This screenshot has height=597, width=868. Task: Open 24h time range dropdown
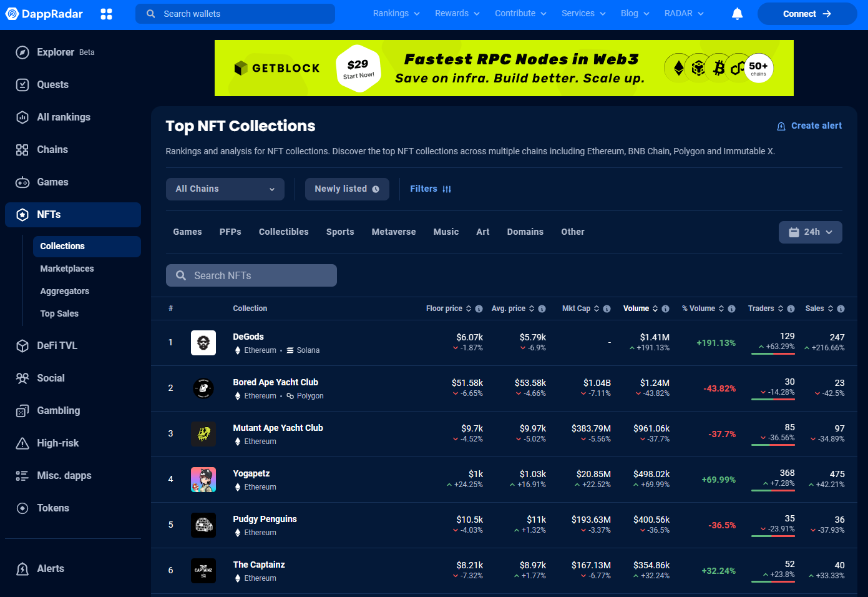811,232
